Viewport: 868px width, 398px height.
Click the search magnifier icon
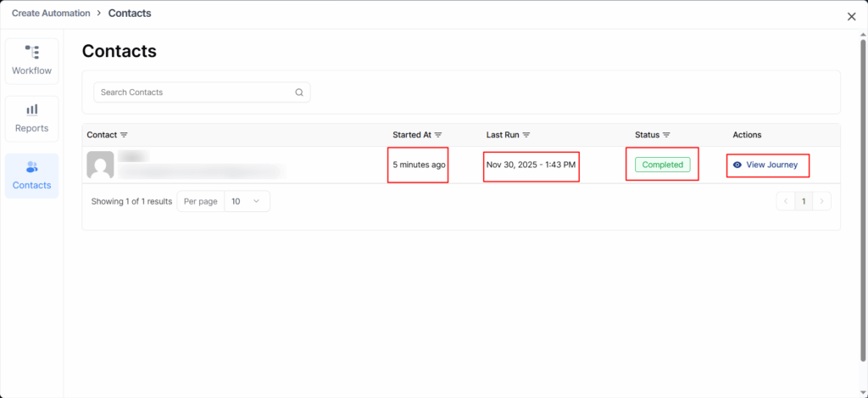tap(299, 92)
